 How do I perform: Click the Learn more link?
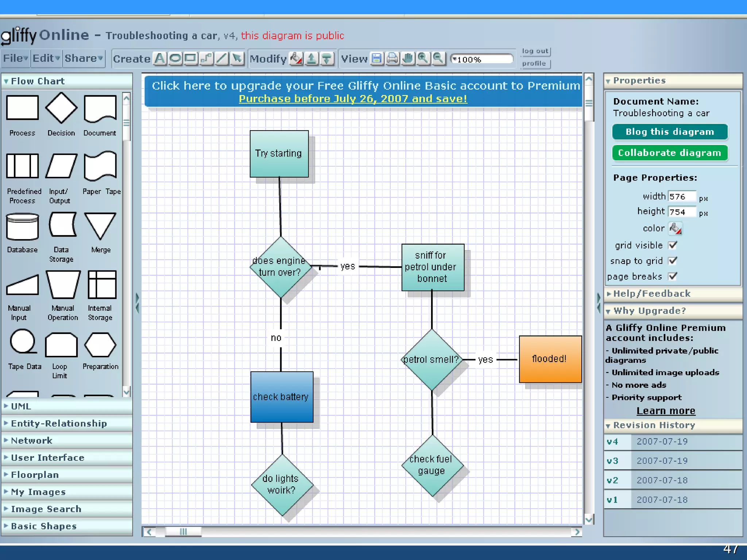click(666, 411)
